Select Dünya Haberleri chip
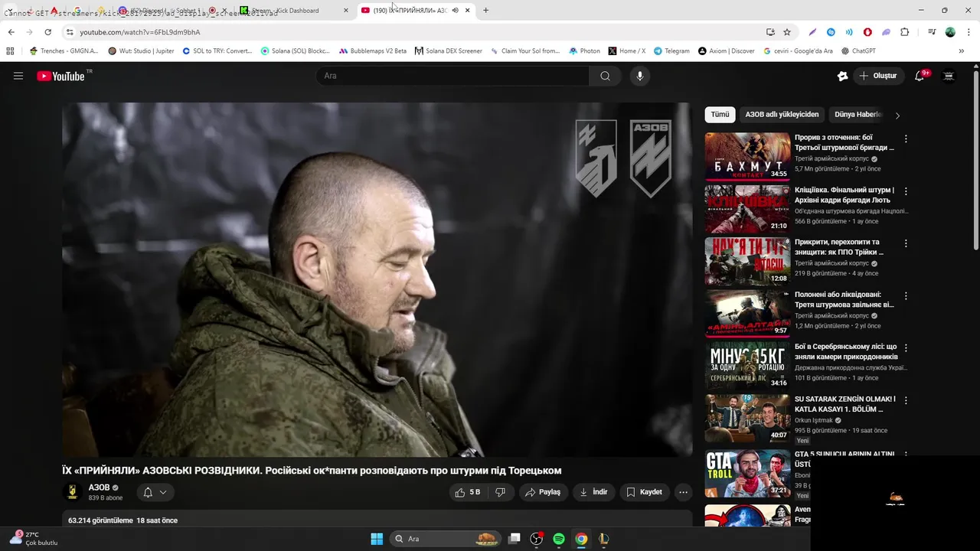This screenshot has height=551, width=980. coord(858,115)
